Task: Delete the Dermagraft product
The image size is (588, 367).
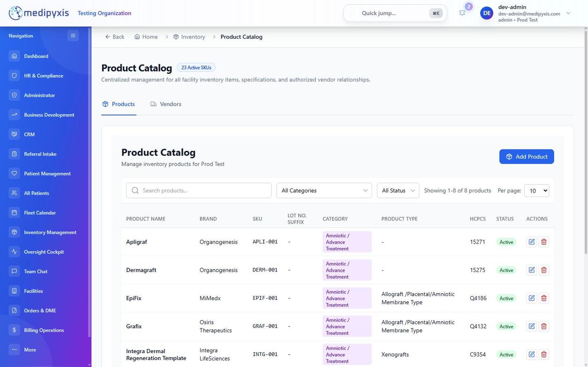Action: point(544,270)
